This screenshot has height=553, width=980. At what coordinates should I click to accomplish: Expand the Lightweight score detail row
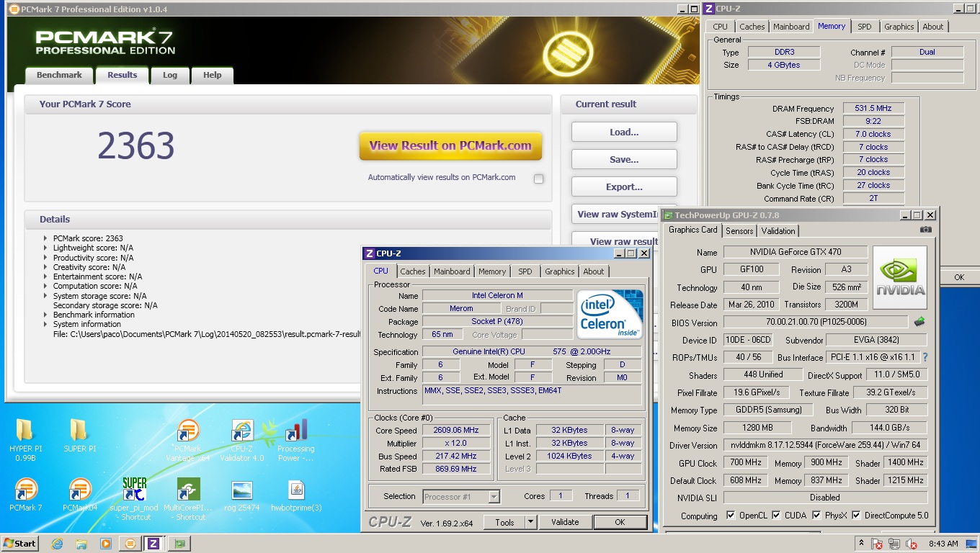click(46, 248)
